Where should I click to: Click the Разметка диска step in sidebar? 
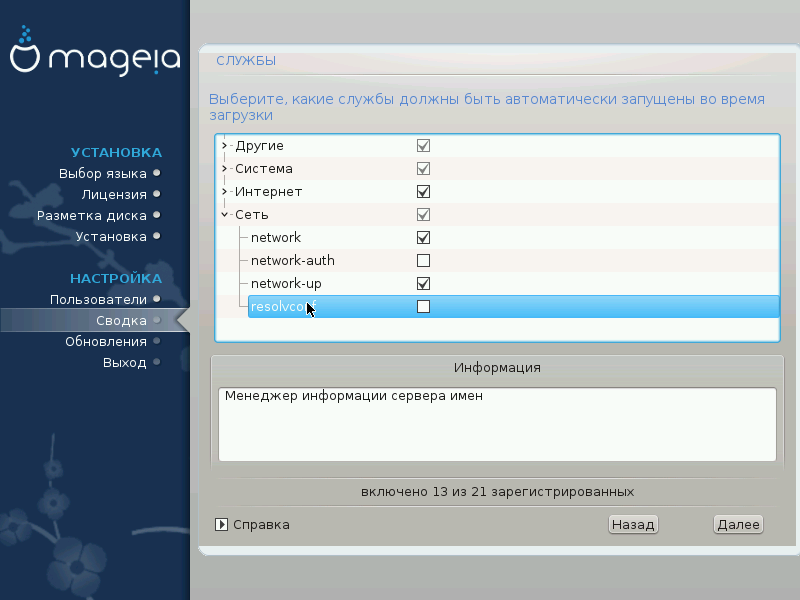[x=92, y=215]
